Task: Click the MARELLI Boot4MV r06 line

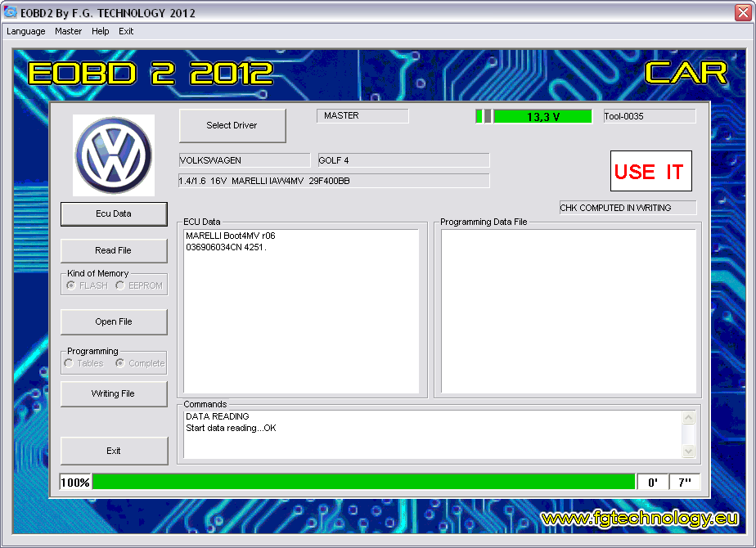Action: 231,236
